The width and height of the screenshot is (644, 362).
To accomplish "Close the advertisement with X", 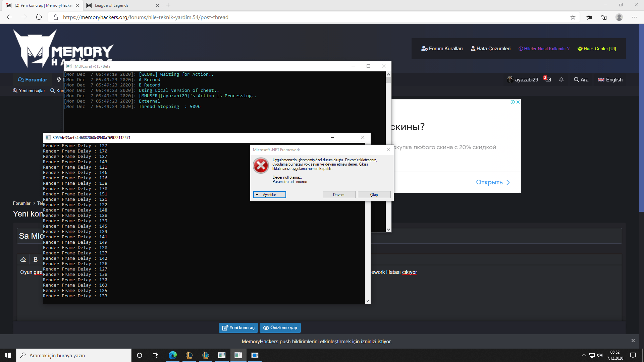I will coord(518,102).
